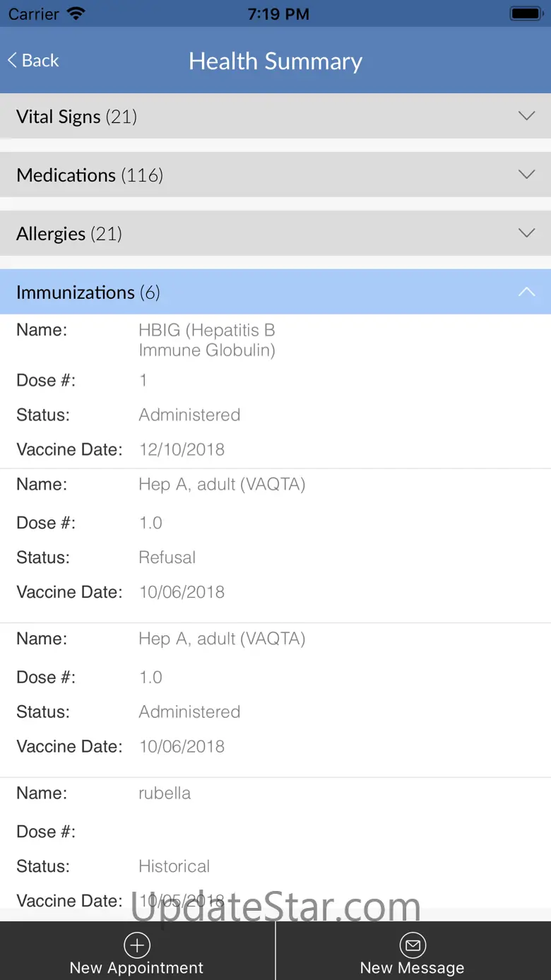Tap New Appointment button label
The height and width of the screenshot is (980, 551).
click(136, 968)
